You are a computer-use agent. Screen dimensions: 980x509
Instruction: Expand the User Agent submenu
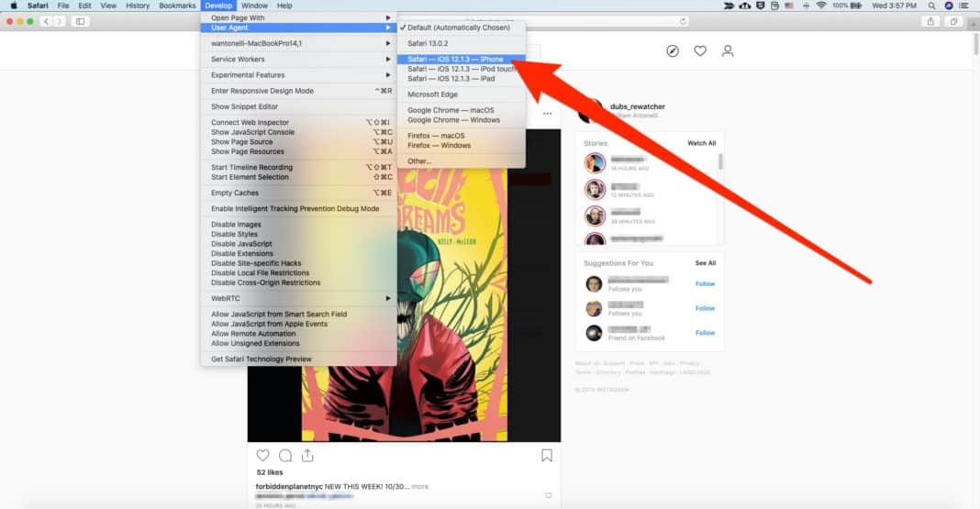[299, 28]
